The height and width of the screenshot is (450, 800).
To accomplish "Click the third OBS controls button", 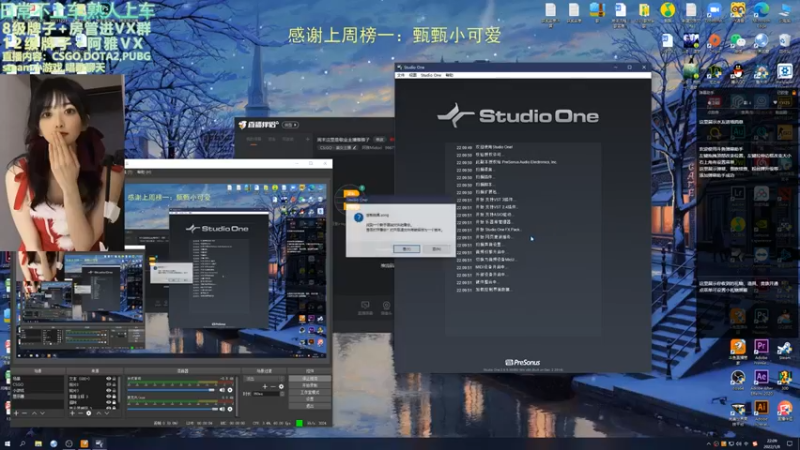I will coord(310,392).
